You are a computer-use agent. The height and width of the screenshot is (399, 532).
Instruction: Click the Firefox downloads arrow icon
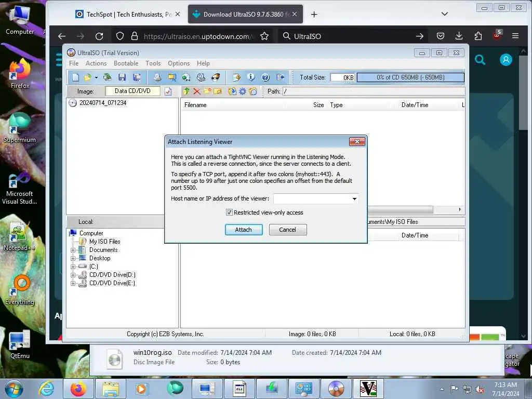[x=459, y=36]
